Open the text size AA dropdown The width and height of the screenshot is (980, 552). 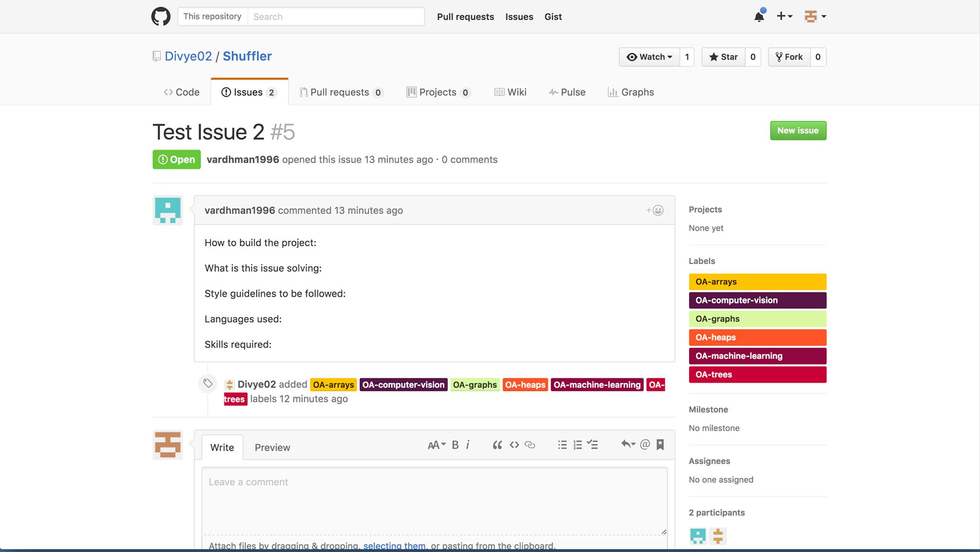point(436,445)
